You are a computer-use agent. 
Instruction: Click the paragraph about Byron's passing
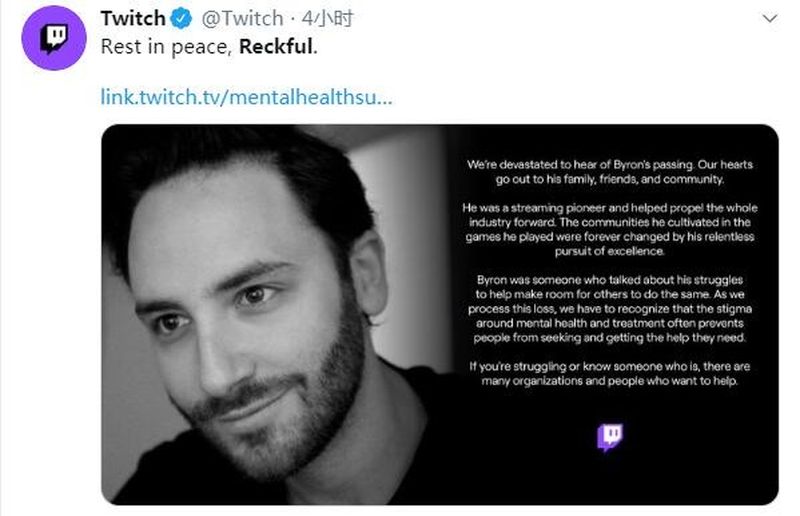(610, 172)
